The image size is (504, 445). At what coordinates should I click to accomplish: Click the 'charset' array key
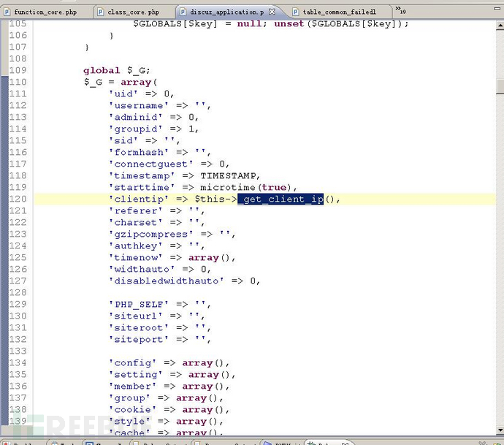[136, 222]
